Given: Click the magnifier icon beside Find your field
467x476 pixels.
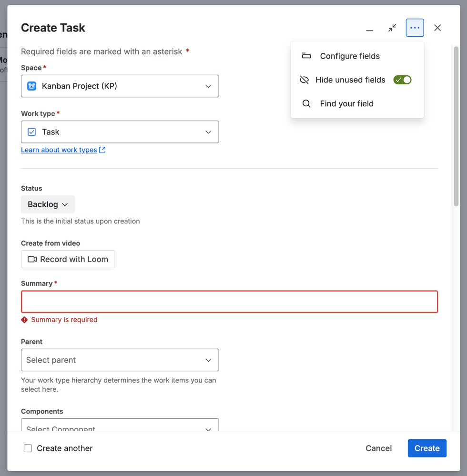Looking at the screenshot, I should (306, 103).
